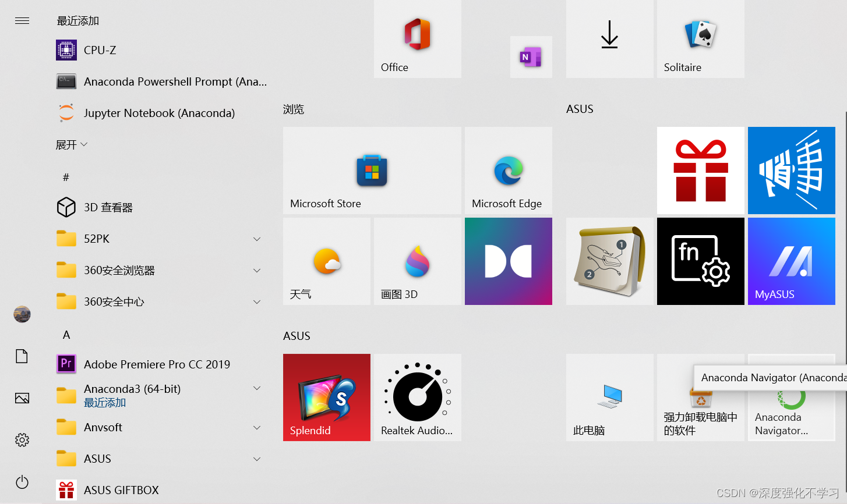This screenshot has width=847, height=504.
Task: Expand the ASUS folder in app list
Action: (x=161, y=459)
